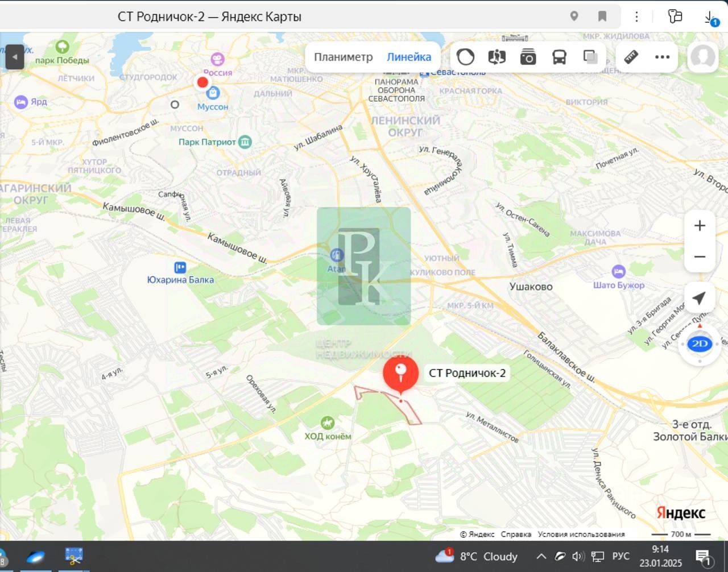Open the Ярд hotel marker
This screenshot has height=572, width=728.
coord(20,102)
